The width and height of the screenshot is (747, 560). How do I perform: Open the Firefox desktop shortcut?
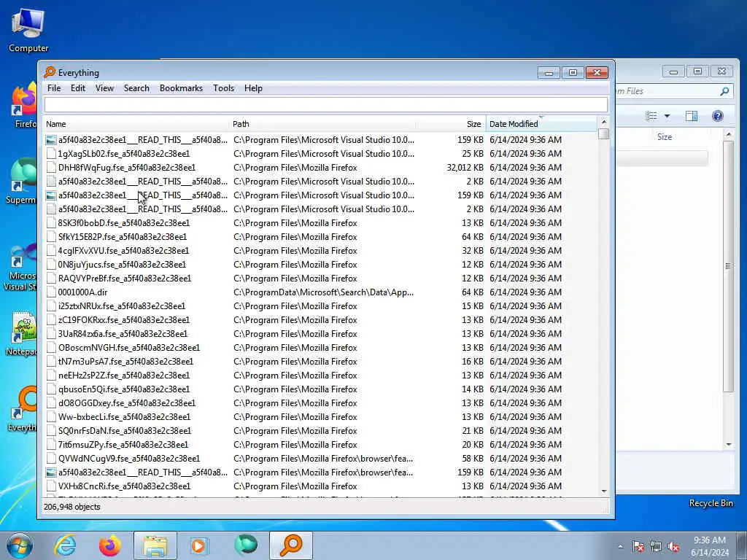(x=24, y=105)
